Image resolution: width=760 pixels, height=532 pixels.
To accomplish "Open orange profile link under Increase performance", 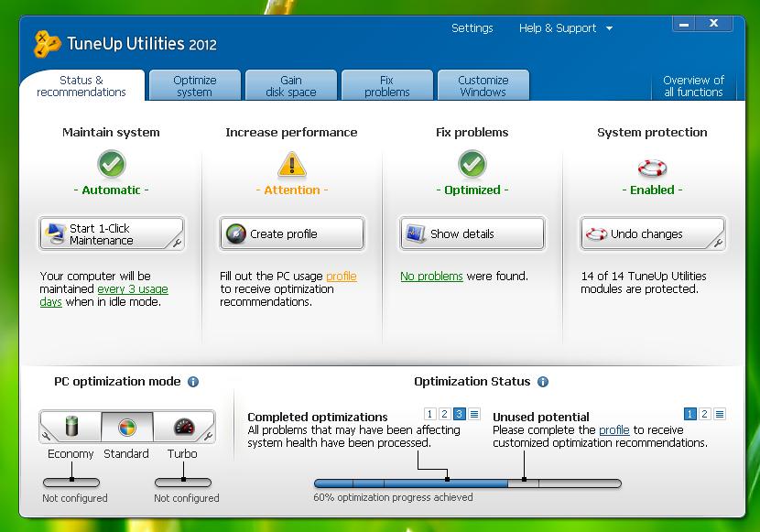I will pyautogui.click(x=342, y=277).
